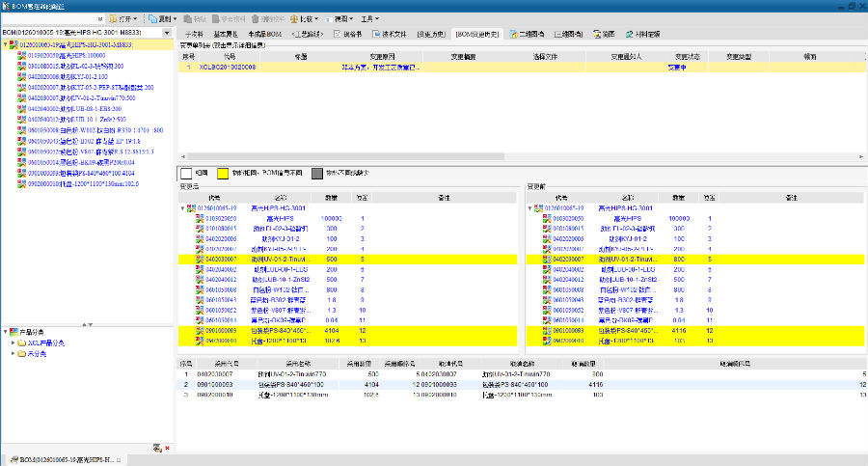Click the XCL产品分类 folder icon

tap(21, 343)
